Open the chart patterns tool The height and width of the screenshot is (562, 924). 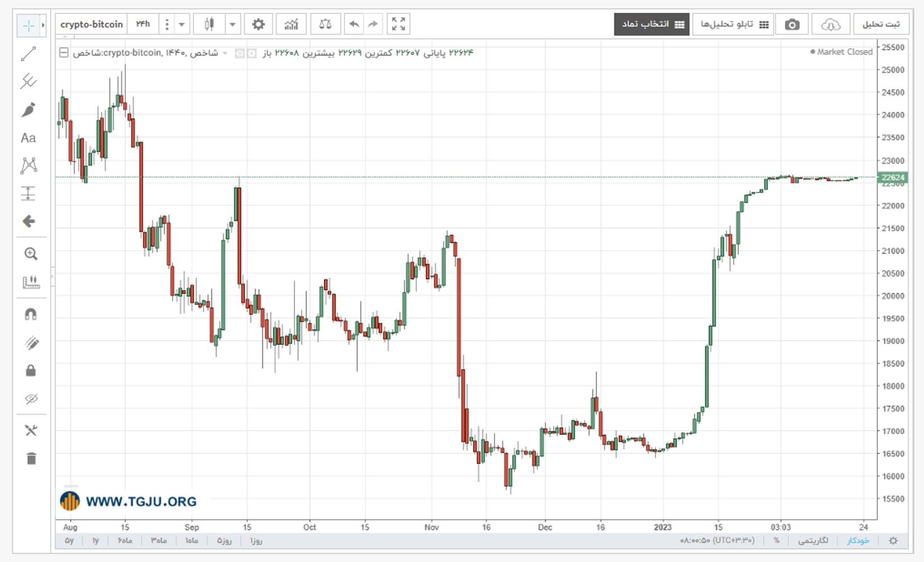(28, 165)
